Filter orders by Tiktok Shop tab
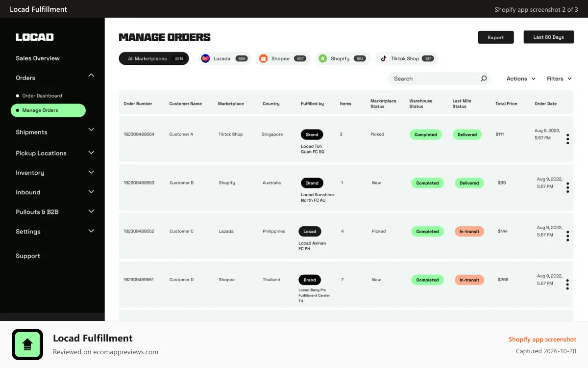Screen dimensions: 588x368 click(x=407, y=58)
